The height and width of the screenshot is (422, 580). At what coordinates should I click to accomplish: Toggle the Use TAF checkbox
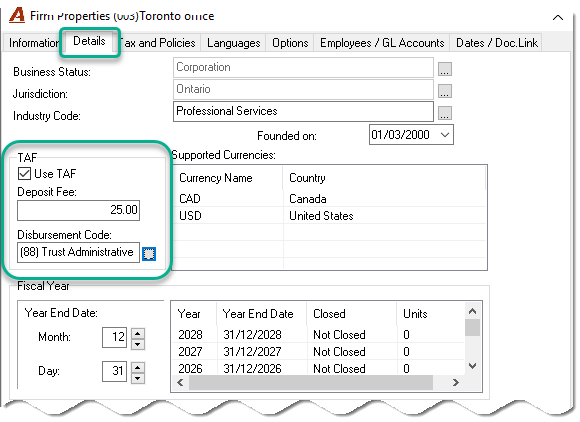click(24, 173)
